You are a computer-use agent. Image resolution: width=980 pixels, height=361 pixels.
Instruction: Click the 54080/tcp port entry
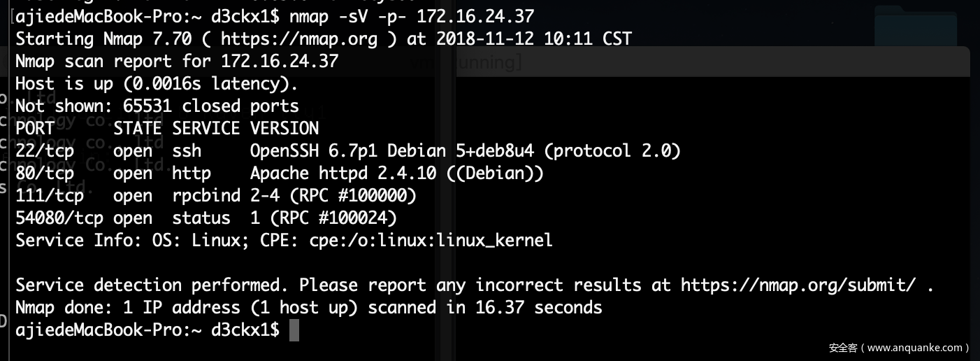coord(59,218)
